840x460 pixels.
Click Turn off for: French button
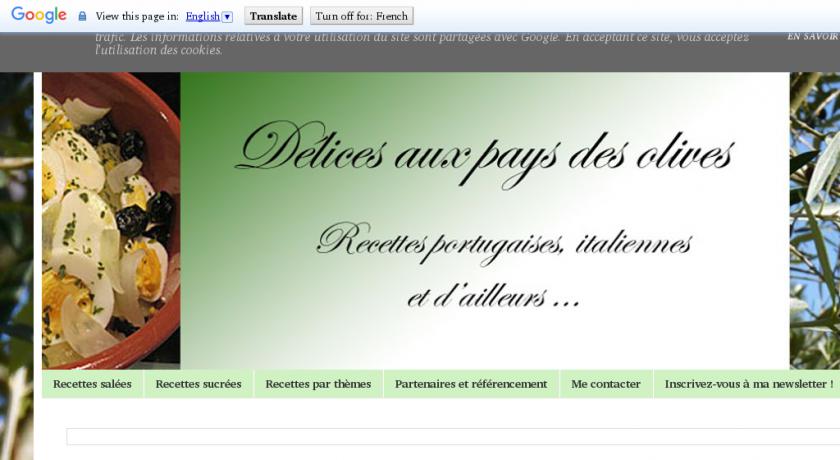pyautogui.click(x=362, y=16)
